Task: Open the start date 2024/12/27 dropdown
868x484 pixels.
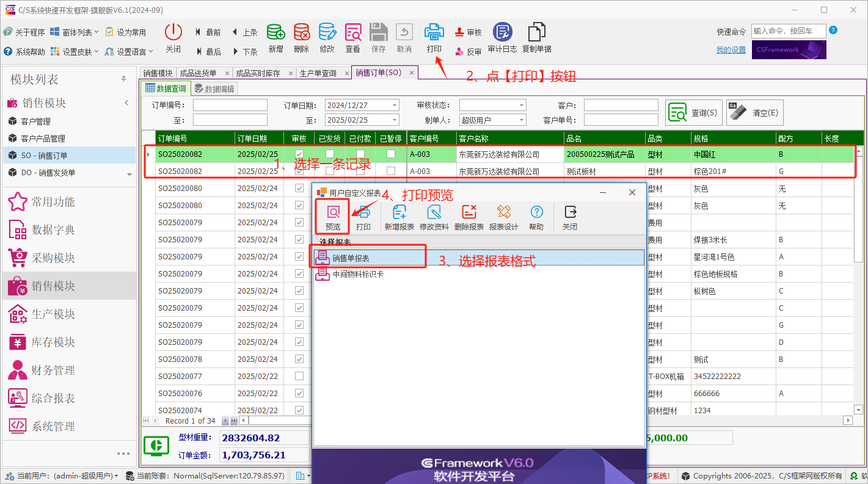Action: (x=394, y=105)
